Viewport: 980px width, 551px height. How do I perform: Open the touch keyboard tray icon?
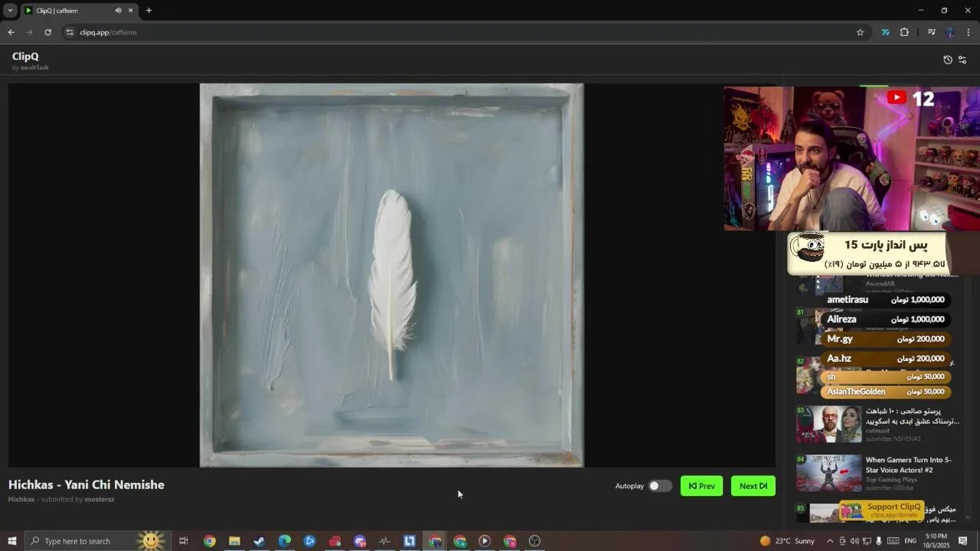[891, 541]
